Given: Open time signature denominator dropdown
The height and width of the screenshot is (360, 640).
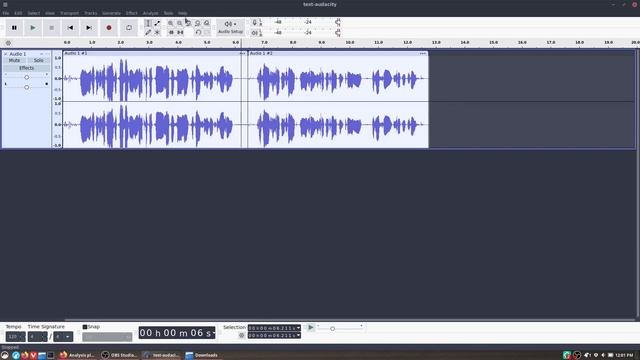Looking at the screenshot, I should click(63, 337).
